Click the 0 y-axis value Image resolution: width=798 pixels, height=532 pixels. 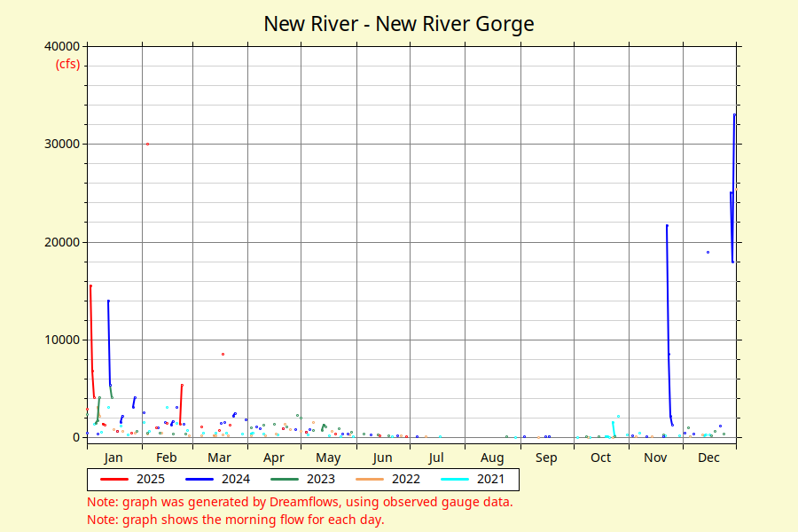(76, 437)
